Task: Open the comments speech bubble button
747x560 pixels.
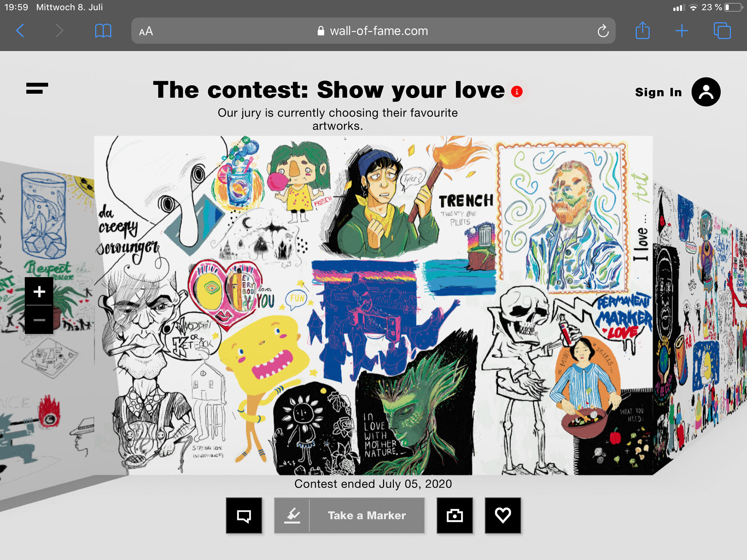Action: click(x=244, y=515)
